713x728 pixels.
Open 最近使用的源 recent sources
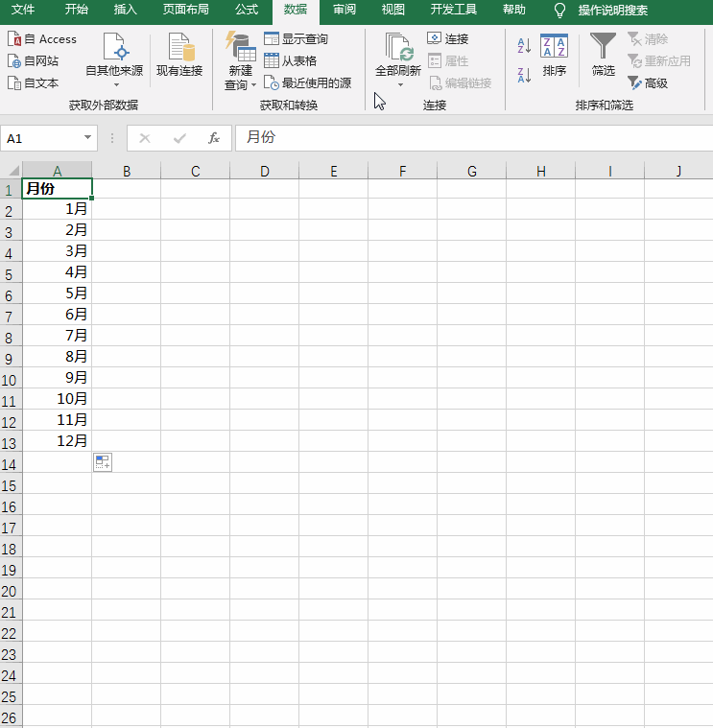pos(307,83)
